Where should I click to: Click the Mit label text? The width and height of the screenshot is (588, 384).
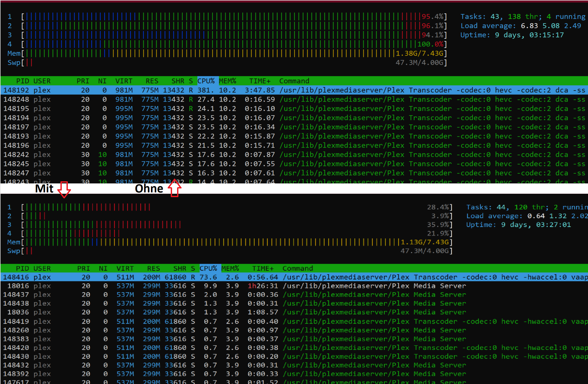click(x=44, y=189)
